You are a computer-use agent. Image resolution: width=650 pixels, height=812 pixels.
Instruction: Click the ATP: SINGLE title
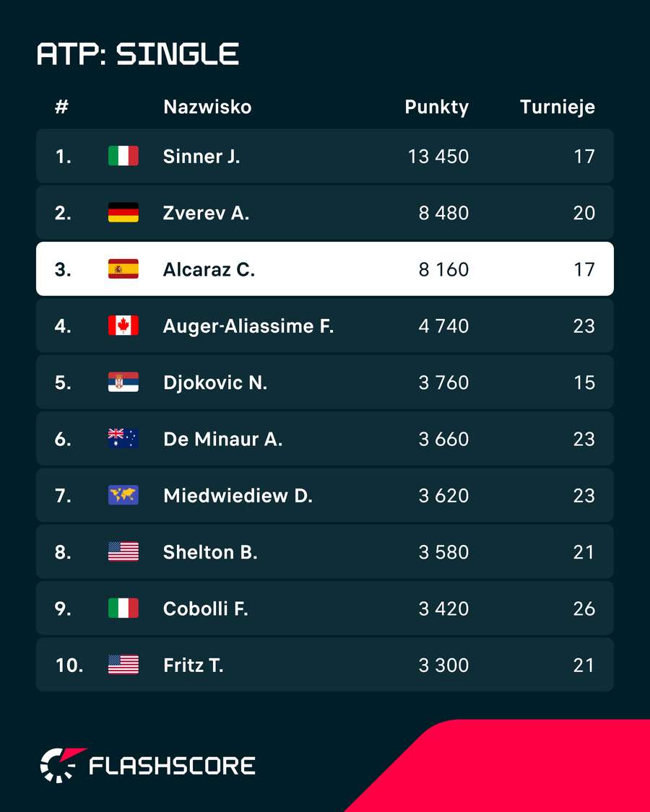click(138, 54)
